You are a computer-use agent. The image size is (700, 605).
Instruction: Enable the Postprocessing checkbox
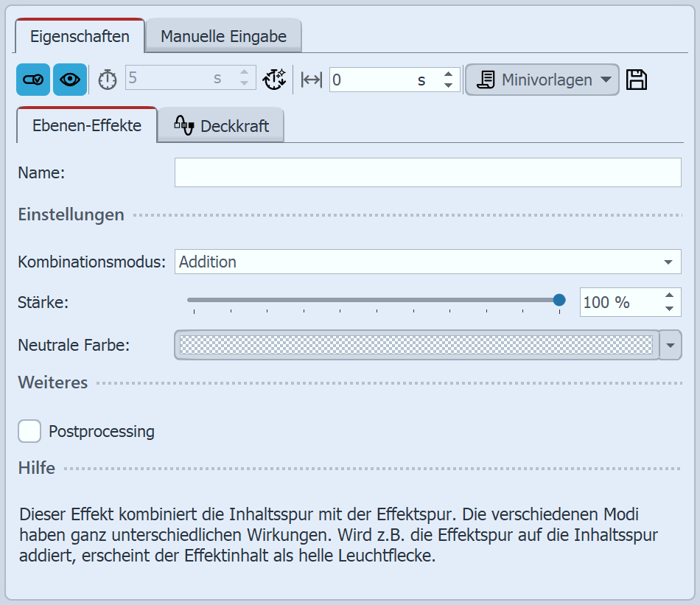point(29,431)
